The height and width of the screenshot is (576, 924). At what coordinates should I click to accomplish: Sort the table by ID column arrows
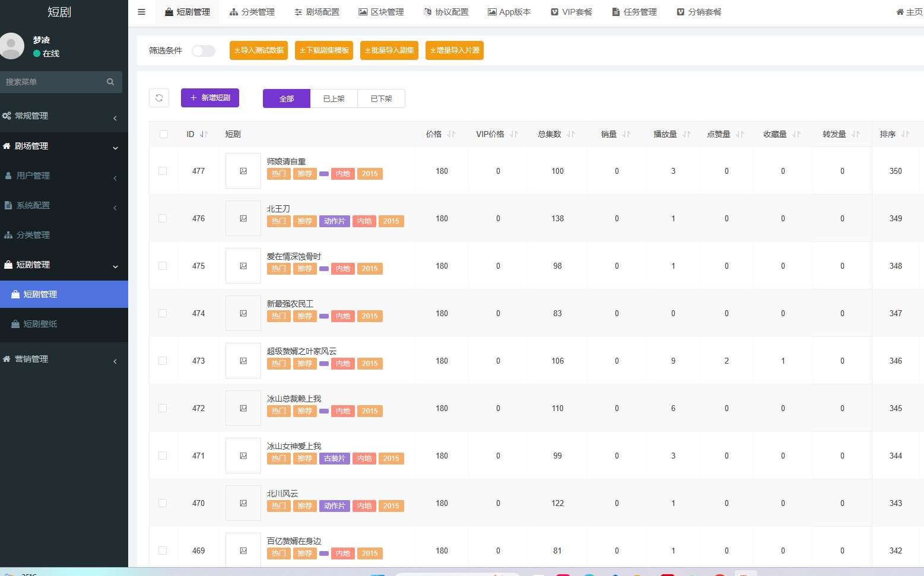point(204,134)
